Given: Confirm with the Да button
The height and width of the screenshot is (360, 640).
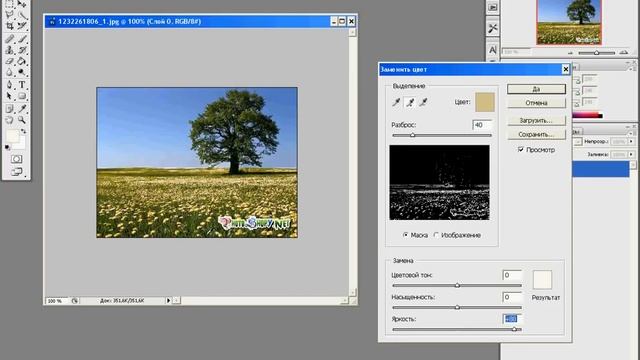Looking at the screenshot, I should [x=536, y=89].
